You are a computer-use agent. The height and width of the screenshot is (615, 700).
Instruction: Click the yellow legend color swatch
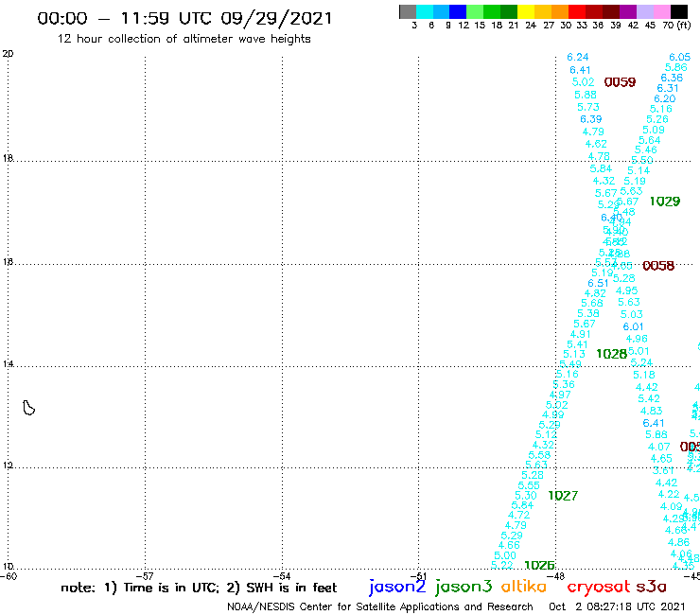pos(526,11)
